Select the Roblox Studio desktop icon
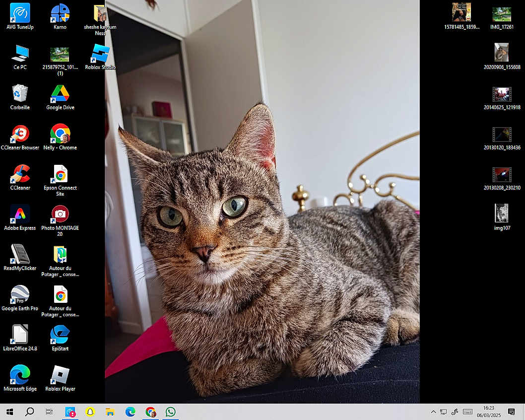The height and width of the screenshot is (420, 525). tap(100, 54)
